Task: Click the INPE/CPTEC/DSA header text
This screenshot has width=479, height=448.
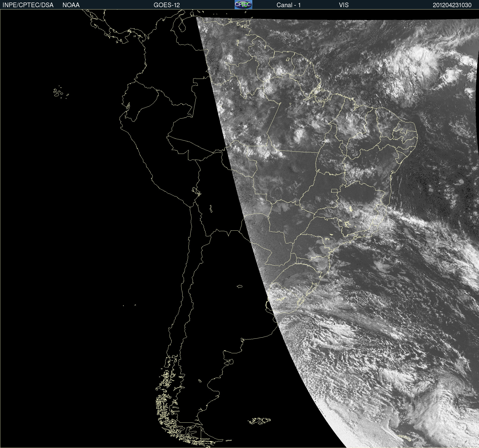Action: pyautogui.click(x=28, y=5)
